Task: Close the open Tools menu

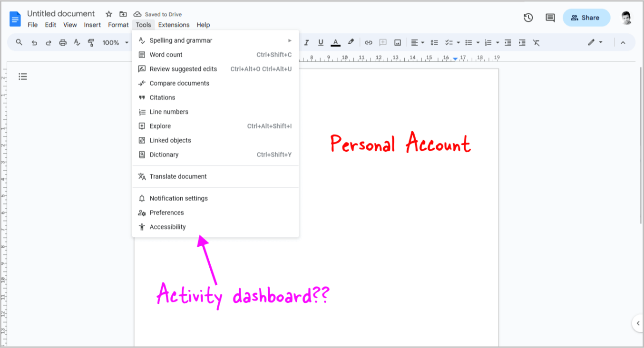Action: click(143, 25)
